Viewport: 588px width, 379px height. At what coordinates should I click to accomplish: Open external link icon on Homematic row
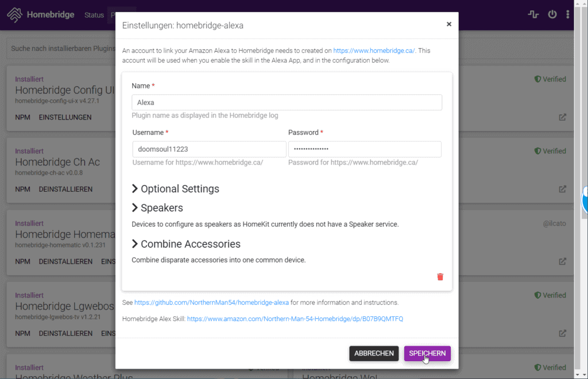point(563,262)
